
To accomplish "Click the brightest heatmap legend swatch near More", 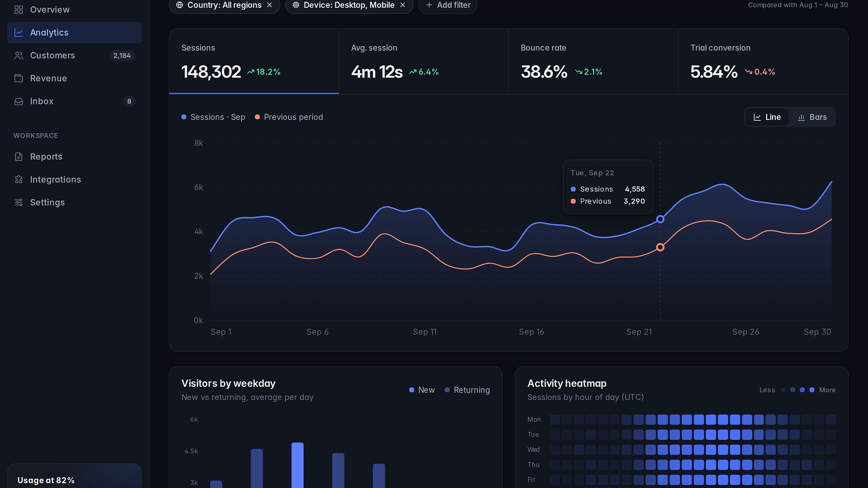I will (812, 390).
